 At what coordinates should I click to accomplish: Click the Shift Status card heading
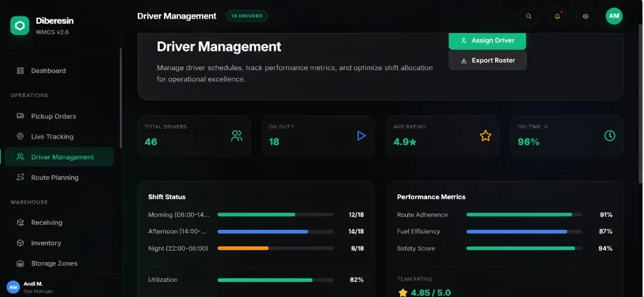point(167,197)
